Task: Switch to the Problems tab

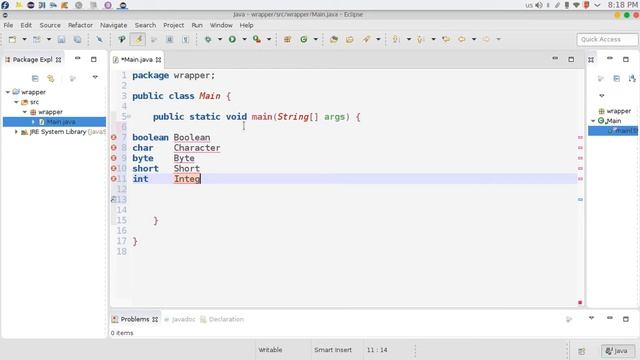Action: pyautogui.click(x=134, y=319)
